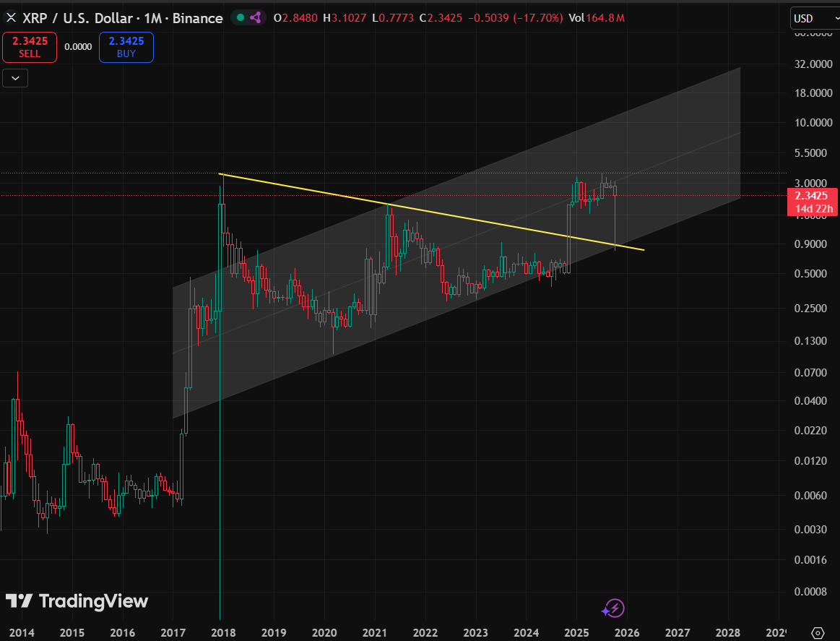This screenshot has height=641, width=840.
Task: Open the 1M timeframe selector
Action: [x=155, y=18]
